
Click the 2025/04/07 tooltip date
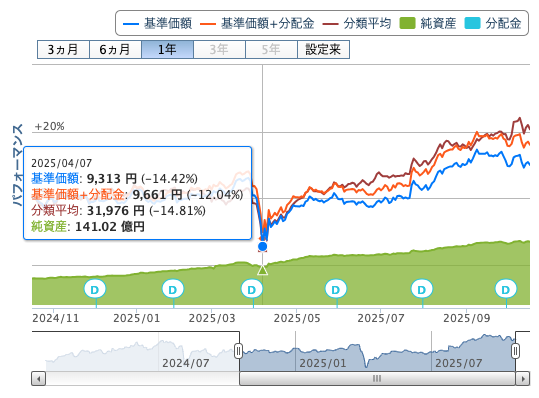(x=62, y=163)
